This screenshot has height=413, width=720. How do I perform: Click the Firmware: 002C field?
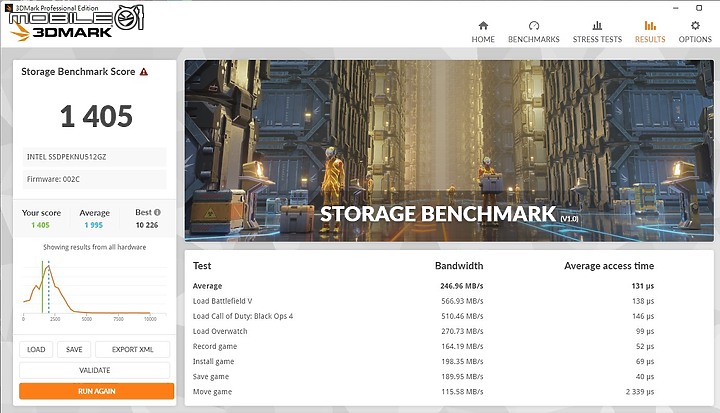point(94,179)
